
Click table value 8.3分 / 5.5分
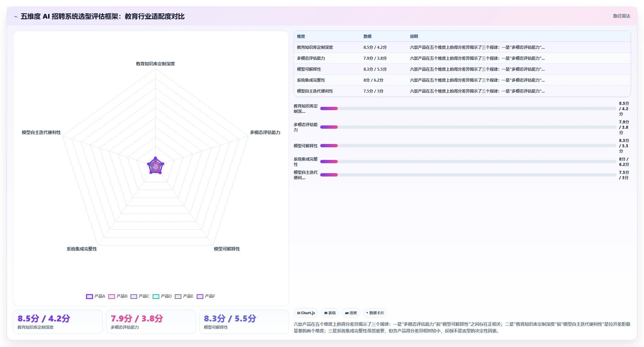coord(375,69)
